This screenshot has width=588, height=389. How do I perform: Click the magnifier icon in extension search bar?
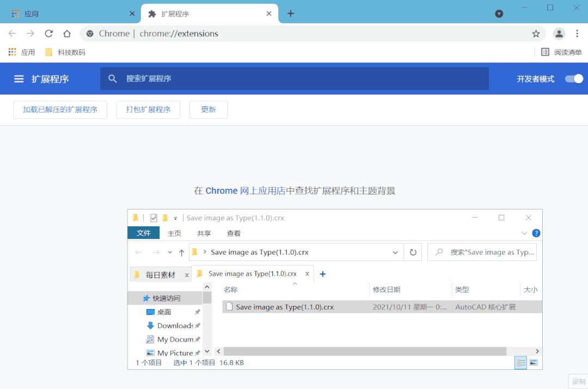113,78
